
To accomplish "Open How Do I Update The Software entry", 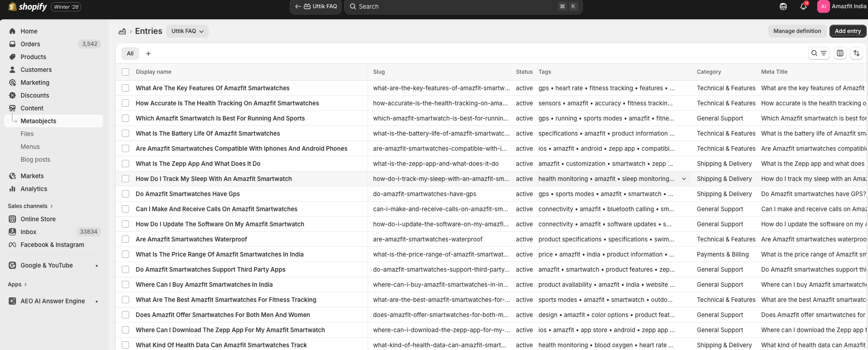I will (x=220, y=224).
